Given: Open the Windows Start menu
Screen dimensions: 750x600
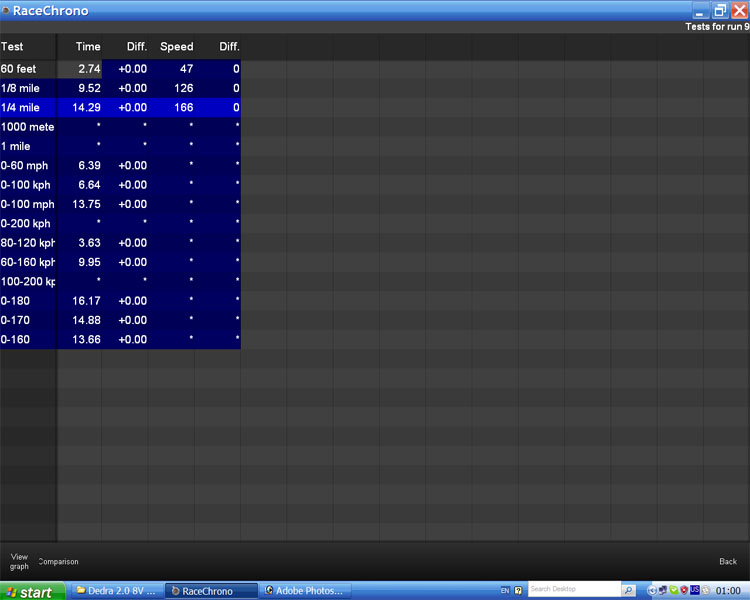Looking at the screenshot, I should tap(30, 592).
